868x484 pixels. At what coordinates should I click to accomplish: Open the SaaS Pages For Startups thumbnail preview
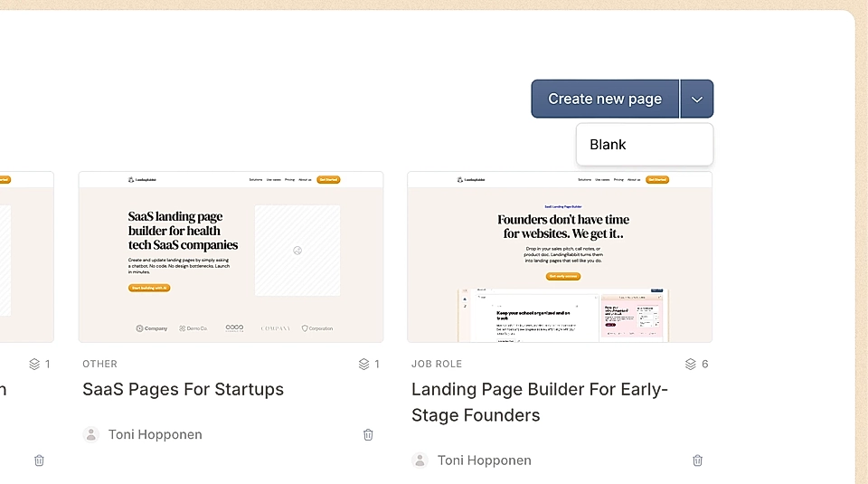pyautogui.click(x=231, y=257)
